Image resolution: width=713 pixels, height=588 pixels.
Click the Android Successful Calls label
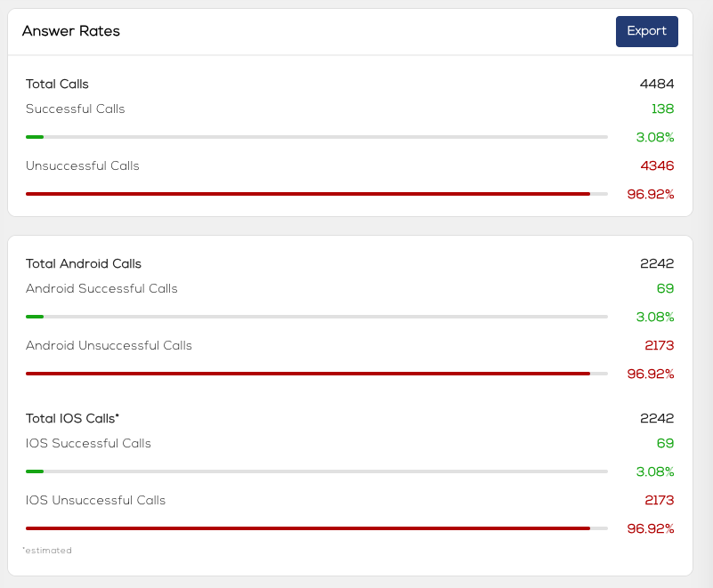tap(101, 289)
